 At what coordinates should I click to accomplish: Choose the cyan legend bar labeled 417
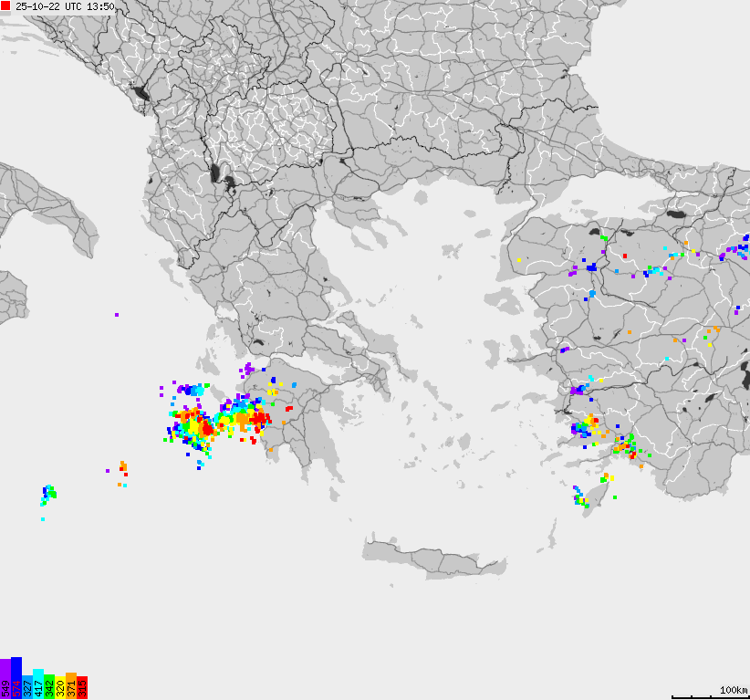click(38, 684)
